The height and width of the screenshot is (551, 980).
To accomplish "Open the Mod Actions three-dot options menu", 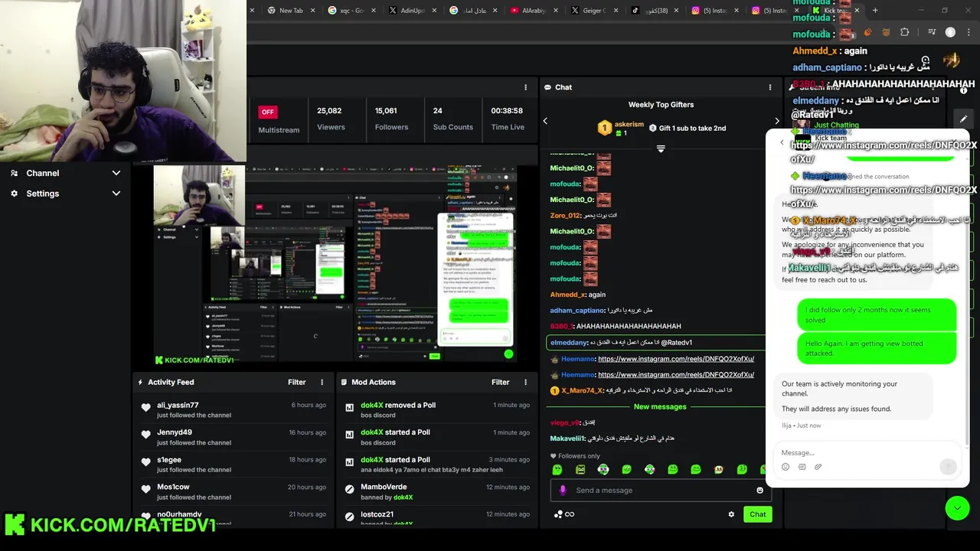I will click(x=525, y=382).
